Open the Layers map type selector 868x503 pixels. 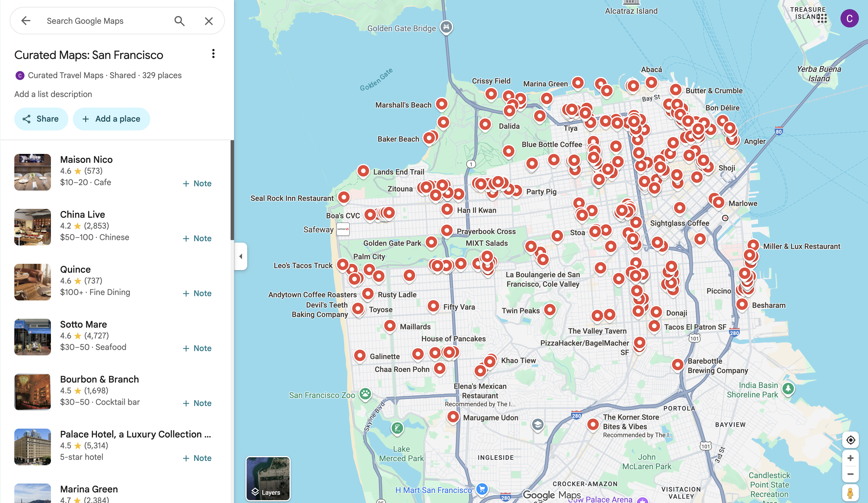(267, 479)
